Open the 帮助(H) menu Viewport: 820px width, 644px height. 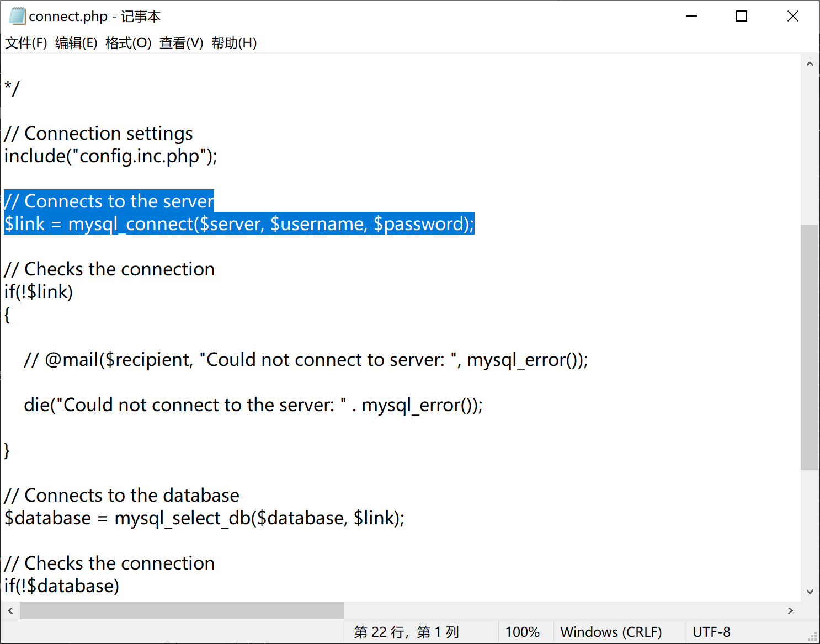[x=234, y=43]
